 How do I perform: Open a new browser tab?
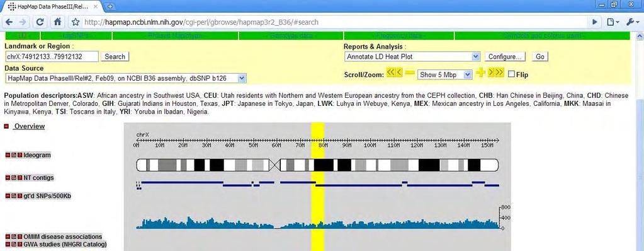110,6
